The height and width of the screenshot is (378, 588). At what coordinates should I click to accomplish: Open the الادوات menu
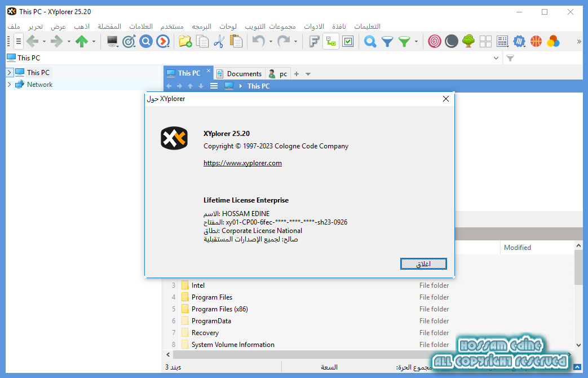tap(314, 27)
